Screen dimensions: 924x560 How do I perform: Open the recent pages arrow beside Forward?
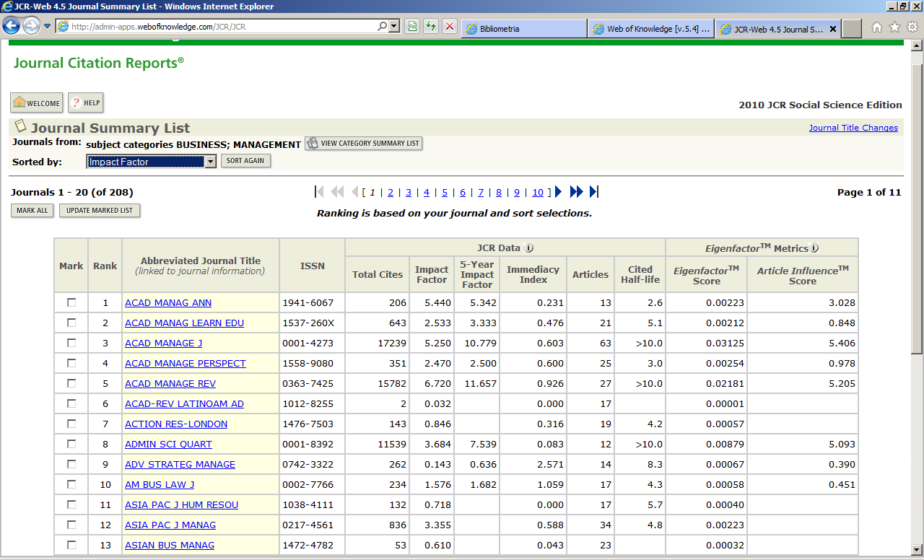(x=47, y=27)
